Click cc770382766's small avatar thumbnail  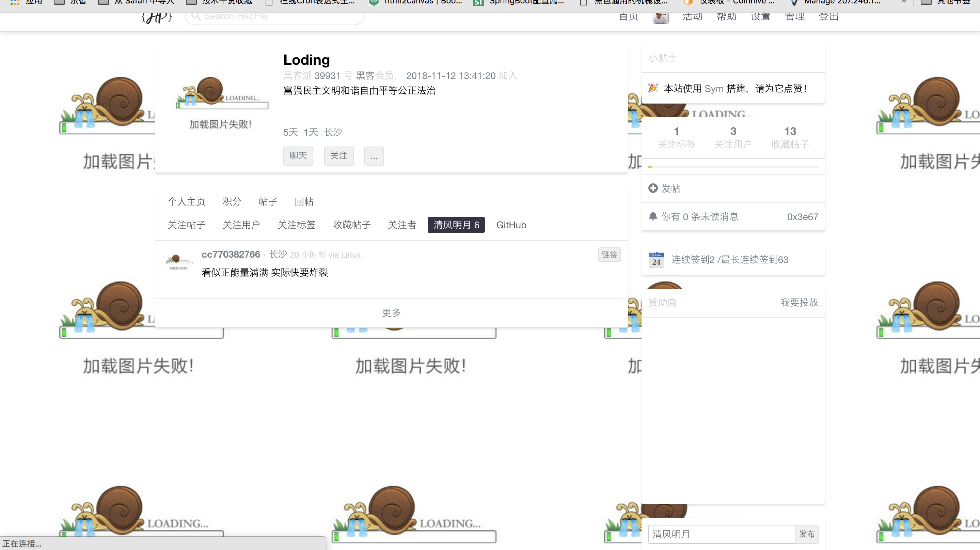click(x=179, y=261)
